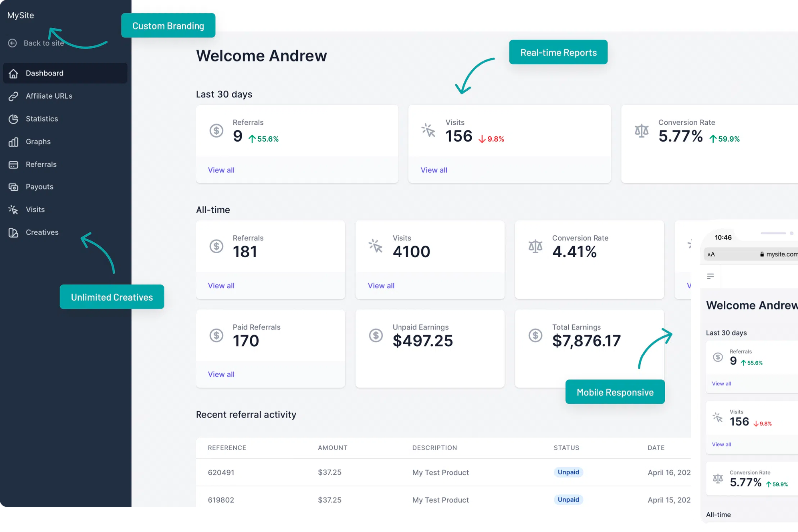Click the MySite brand name

click(21, 15)
